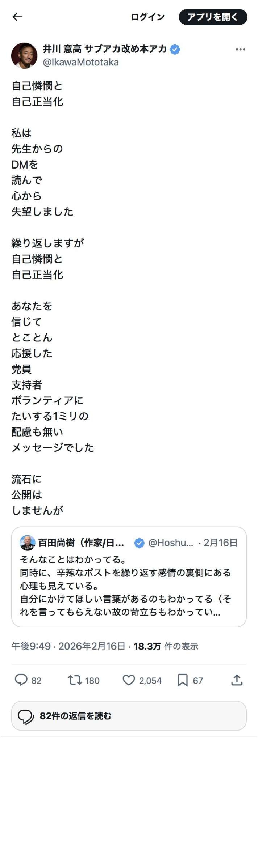Click the quoted post's 2月16日 date
This screenshot has height=868, width=258.
pos(220,542)
